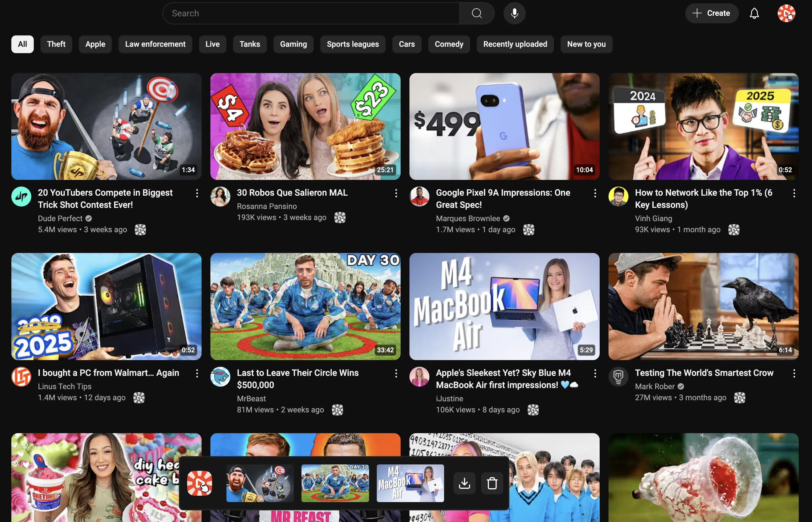Click your profile avatar in top right
The height and width of the screenshot is (522, 812).
(787, 13)
